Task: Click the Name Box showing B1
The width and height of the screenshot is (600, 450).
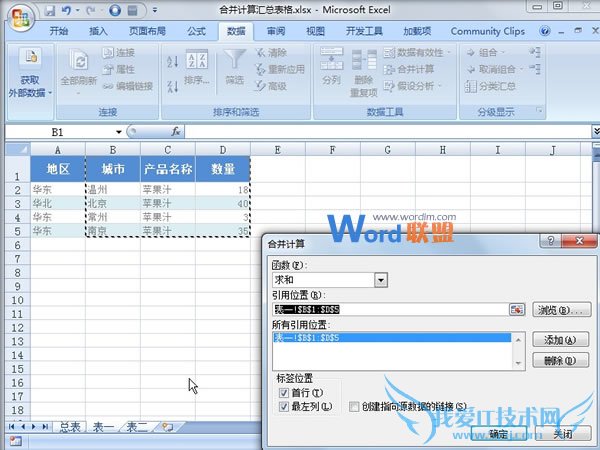Action: (x=59, y=132)
